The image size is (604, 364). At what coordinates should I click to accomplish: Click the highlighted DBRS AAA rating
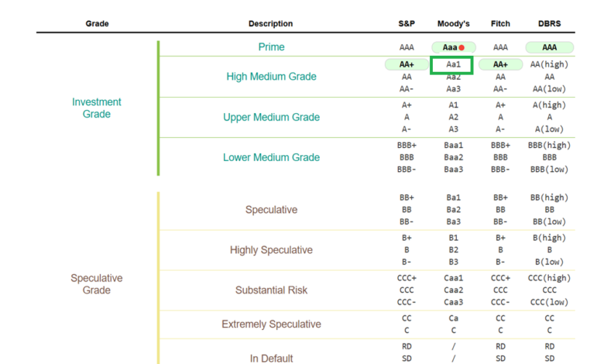point(549,47)
